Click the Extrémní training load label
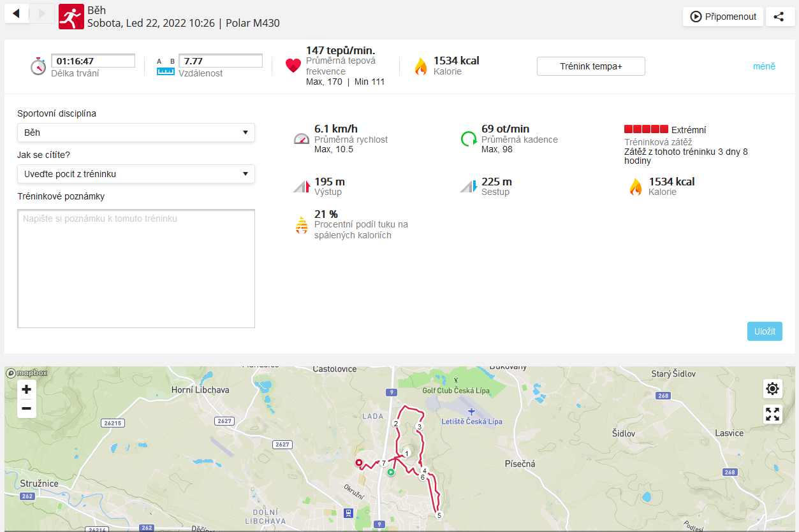The height and width of the screenshot is (532, 799). click(689, 129)
